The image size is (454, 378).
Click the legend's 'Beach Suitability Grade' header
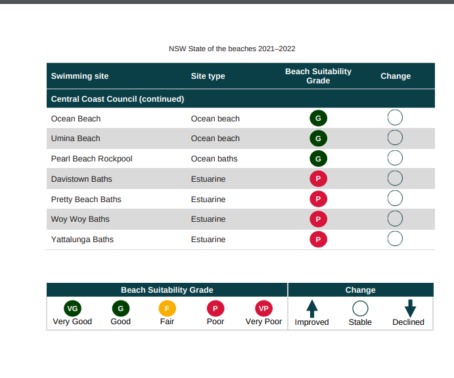coord(167,290)
